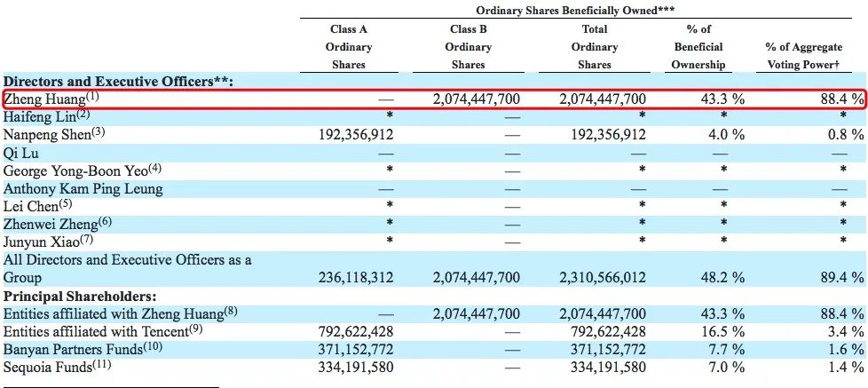Select group total Class A shares 236,118,312
Screen dimensions: 868x388
(x=355, y=278)
